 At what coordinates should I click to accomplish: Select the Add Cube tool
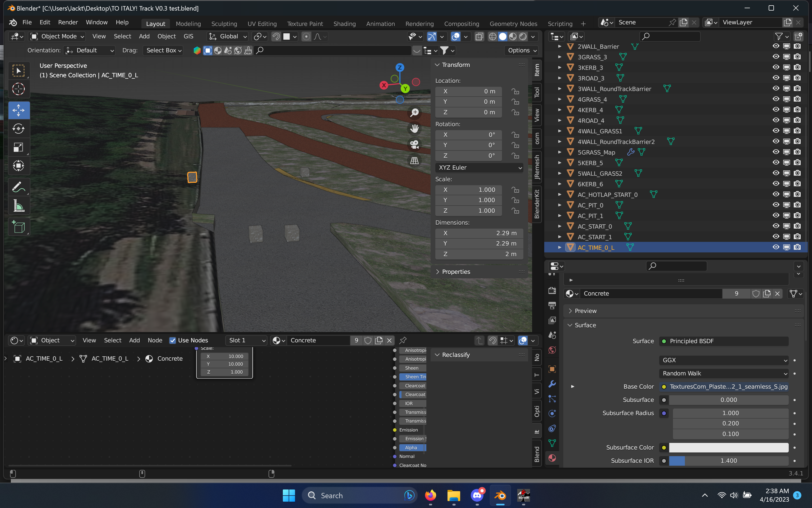tap(19, 227)
